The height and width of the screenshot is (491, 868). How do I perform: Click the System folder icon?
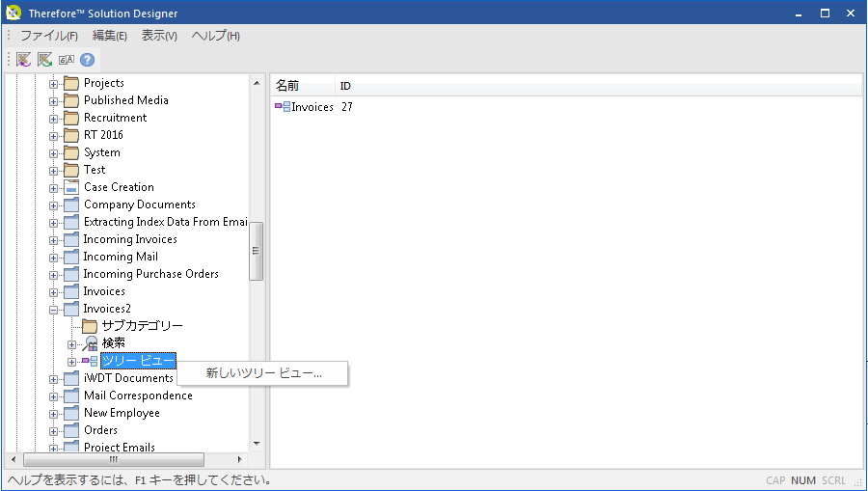point(70,152)
